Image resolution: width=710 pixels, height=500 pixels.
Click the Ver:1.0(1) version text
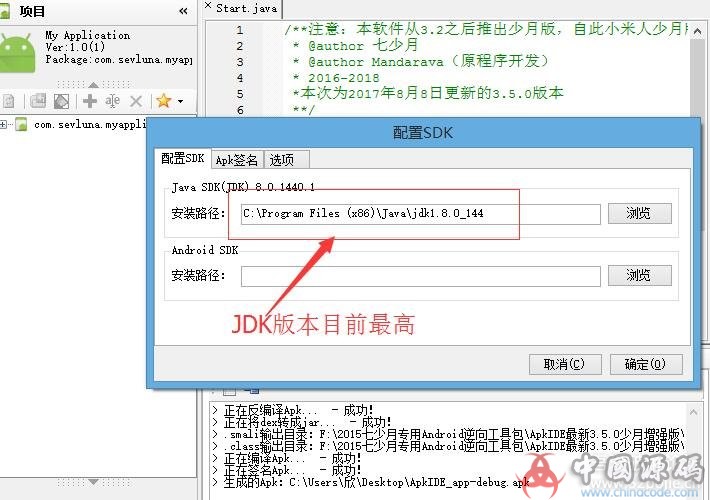tap(75, 47)
